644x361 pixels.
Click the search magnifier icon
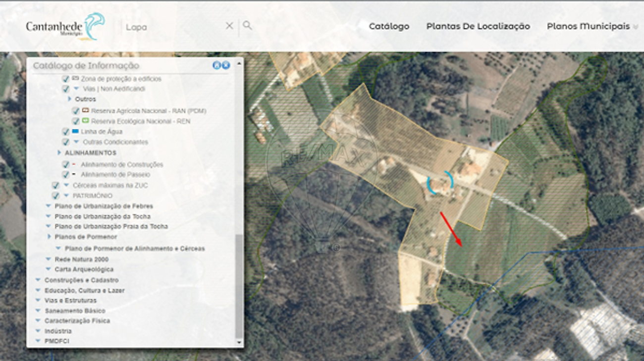click(247, 25)
